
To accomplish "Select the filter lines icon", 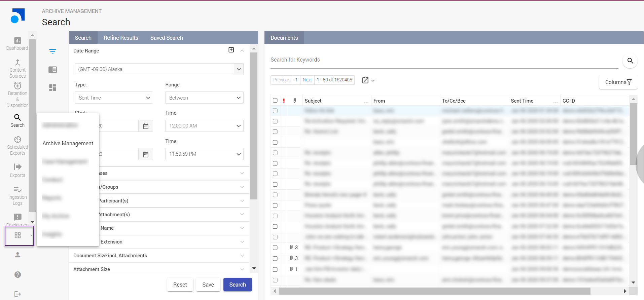I will click(52, 51).
